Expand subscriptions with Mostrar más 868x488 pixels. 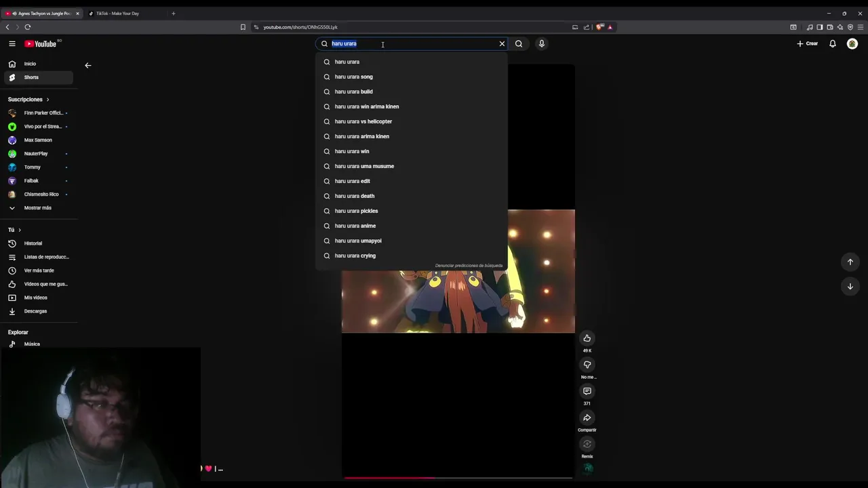pyautogui.click(x=39, y=208)
